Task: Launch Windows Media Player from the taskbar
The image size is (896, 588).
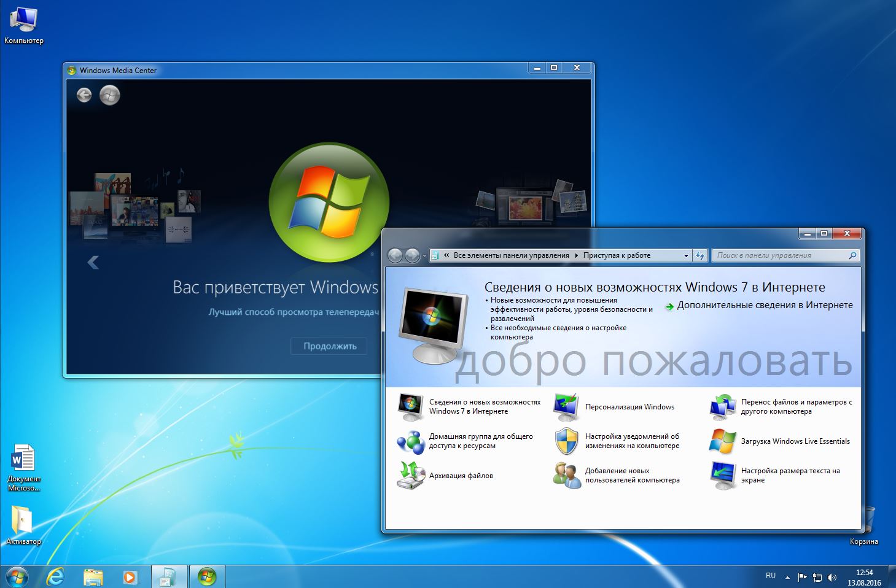Action: click(130, 577)
